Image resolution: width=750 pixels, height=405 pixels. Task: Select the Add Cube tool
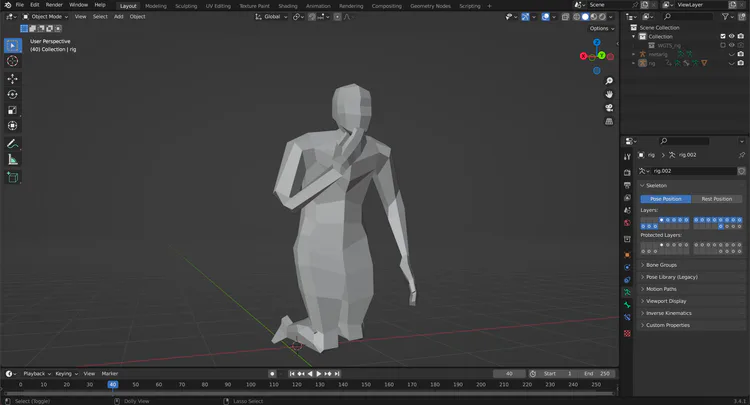[13, 177]
